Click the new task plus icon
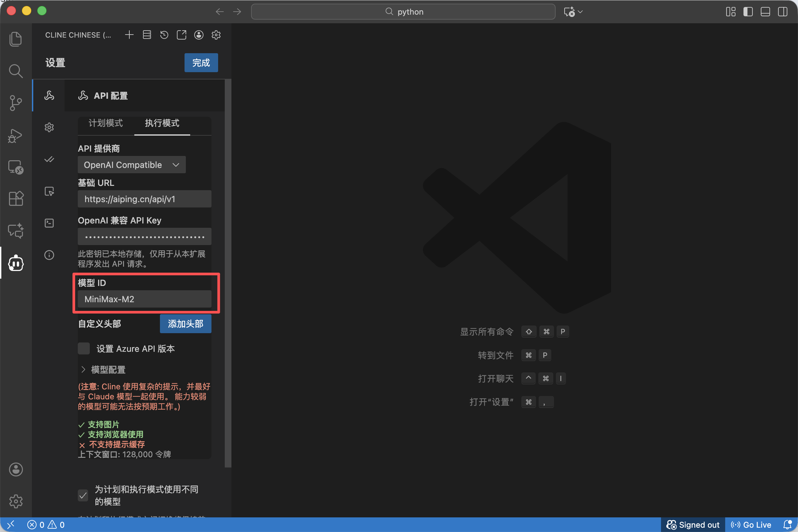The height and width of the screenshot is (532, 798). (129, 35)
